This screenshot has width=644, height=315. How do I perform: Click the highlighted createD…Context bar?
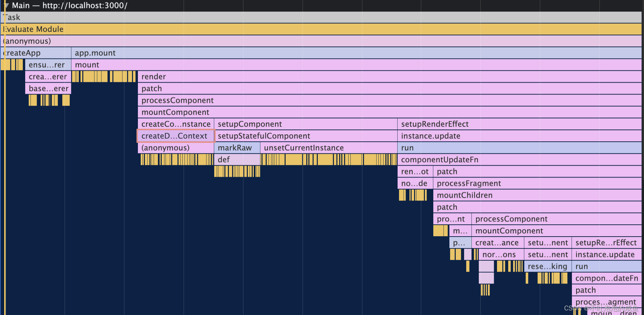click(x=176, y=136)
